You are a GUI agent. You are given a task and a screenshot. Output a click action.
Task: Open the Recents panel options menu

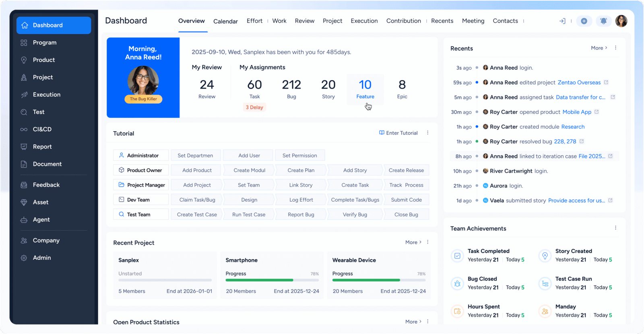[615, 48]
